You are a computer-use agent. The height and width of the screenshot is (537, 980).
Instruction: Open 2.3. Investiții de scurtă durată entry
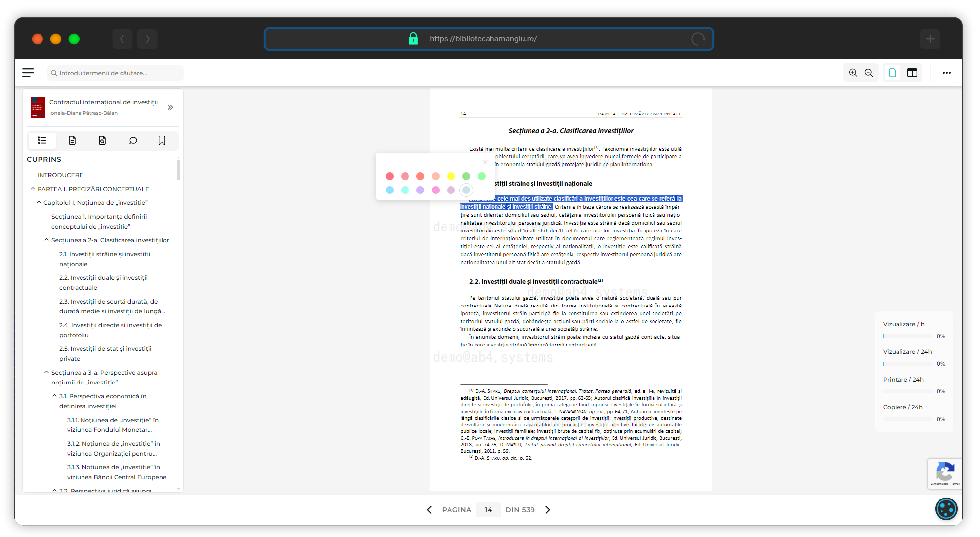[x=113, y=307]
